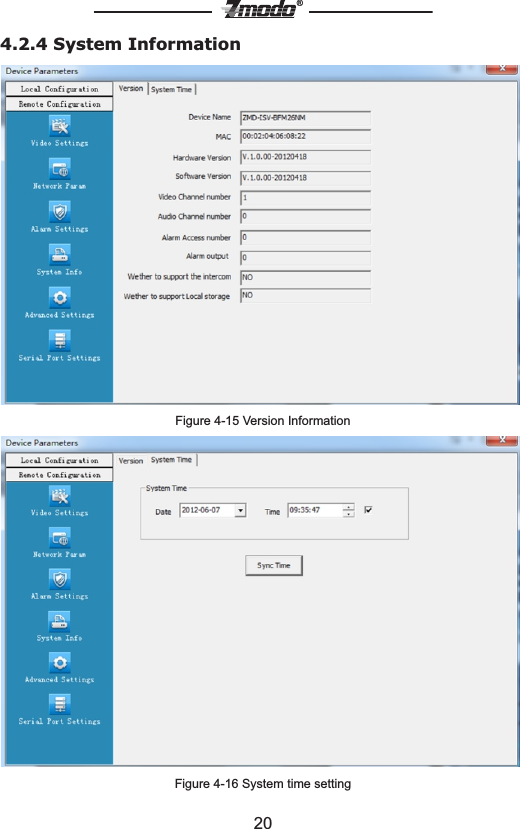Click the Software Version field
This screenshot has height=829, width=520.
(x=305, y=178)
